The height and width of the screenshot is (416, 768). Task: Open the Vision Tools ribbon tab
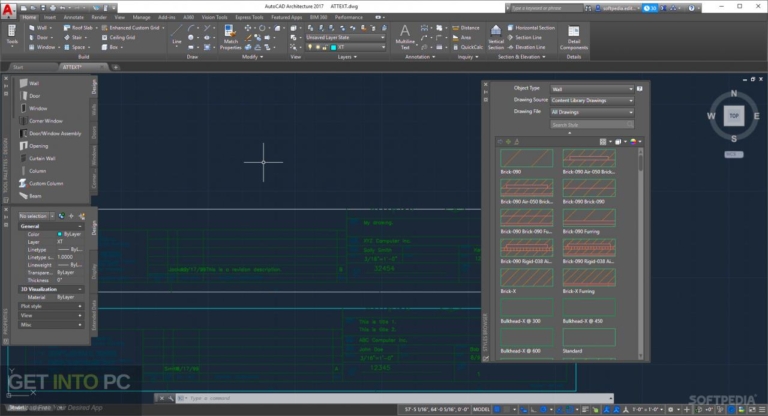pos(214,18)
